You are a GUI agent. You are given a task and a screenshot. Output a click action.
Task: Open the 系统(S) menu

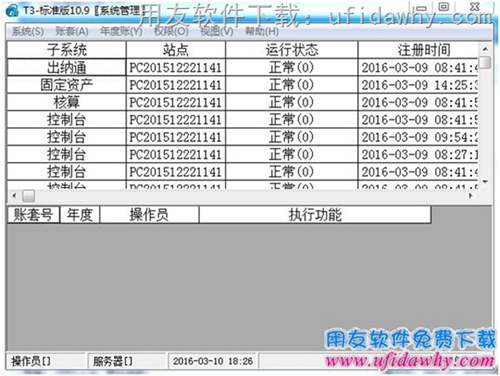(28, 32)
